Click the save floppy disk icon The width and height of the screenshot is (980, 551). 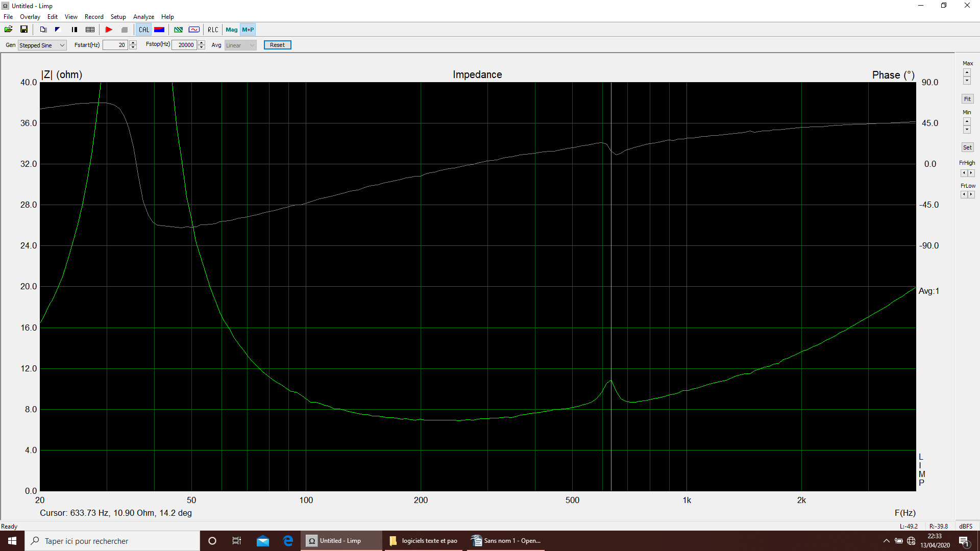(24, 30)
